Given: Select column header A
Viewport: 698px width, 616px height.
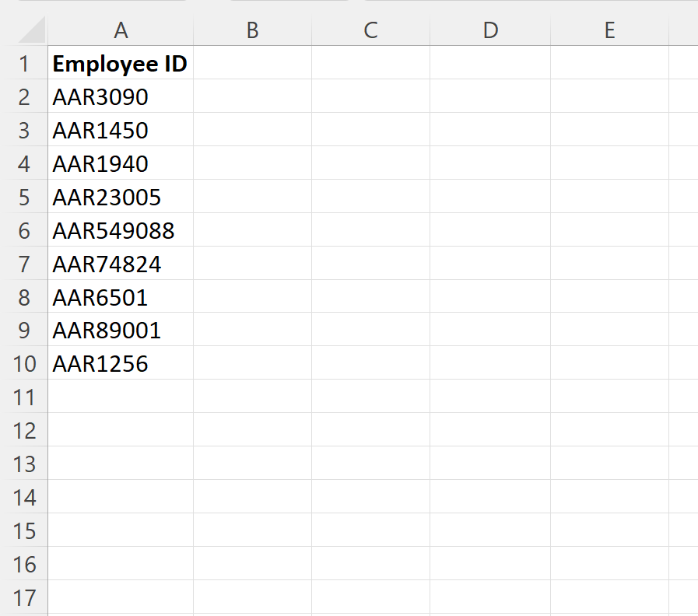Looking at the screenshot, I should (121, 30).
